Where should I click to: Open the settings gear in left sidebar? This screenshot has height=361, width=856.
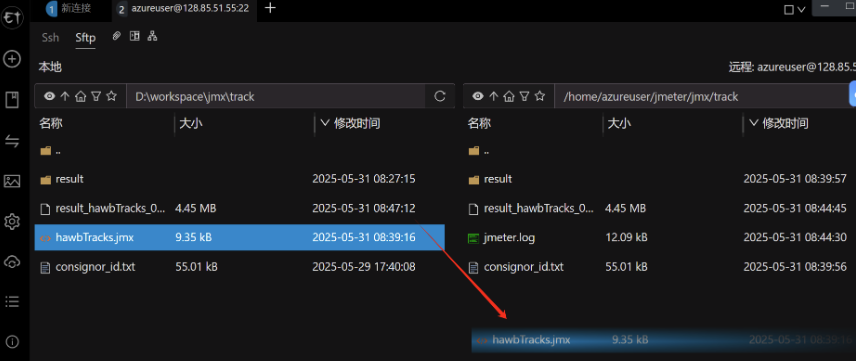12,222
